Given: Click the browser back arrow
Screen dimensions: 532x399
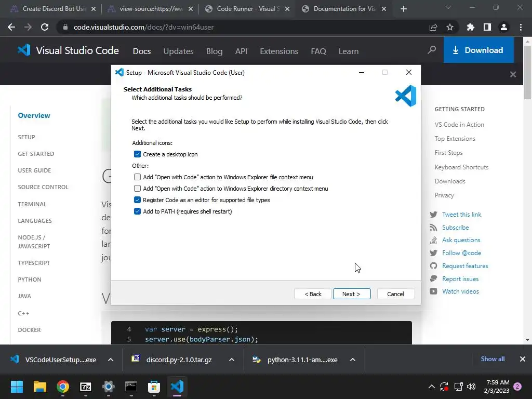Looking at the screenshot, I should click(11, 27).
